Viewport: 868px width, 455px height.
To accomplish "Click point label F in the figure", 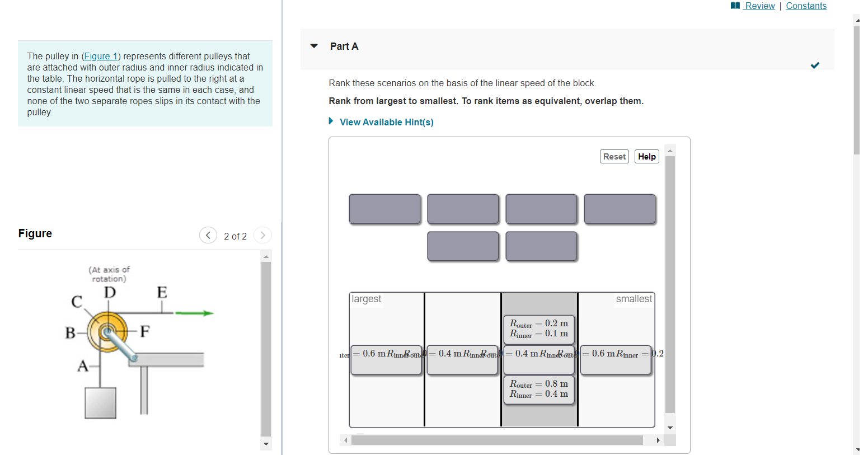I will [145, 331].
